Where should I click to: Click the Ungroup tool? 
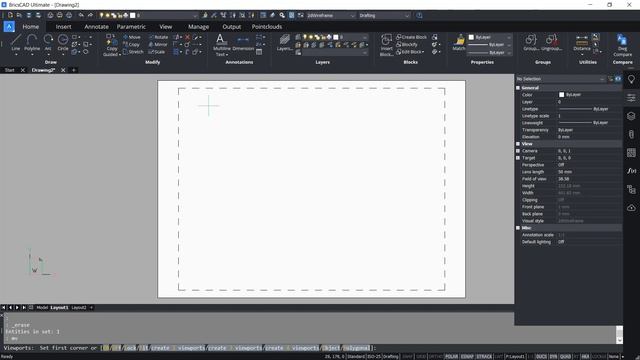tap(551, 42)
